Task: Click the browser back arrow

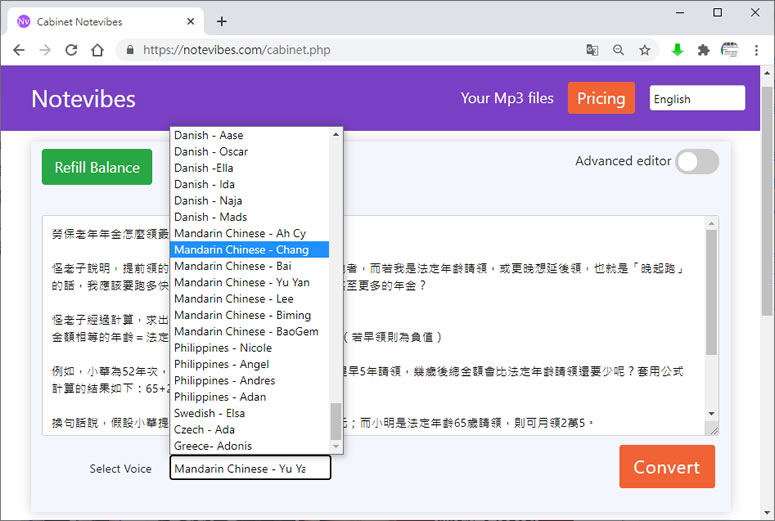Action: click(x=18, y=50)
